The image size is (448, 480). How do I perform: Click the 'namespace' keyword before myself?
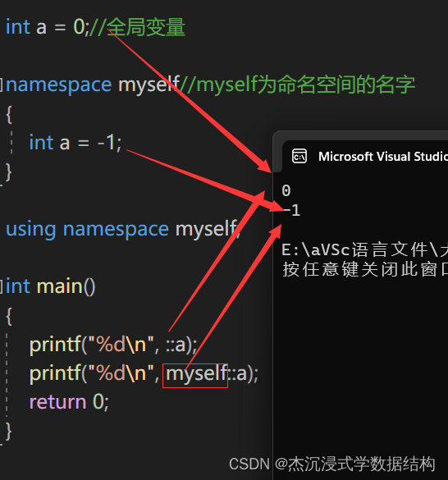point(59,85)
